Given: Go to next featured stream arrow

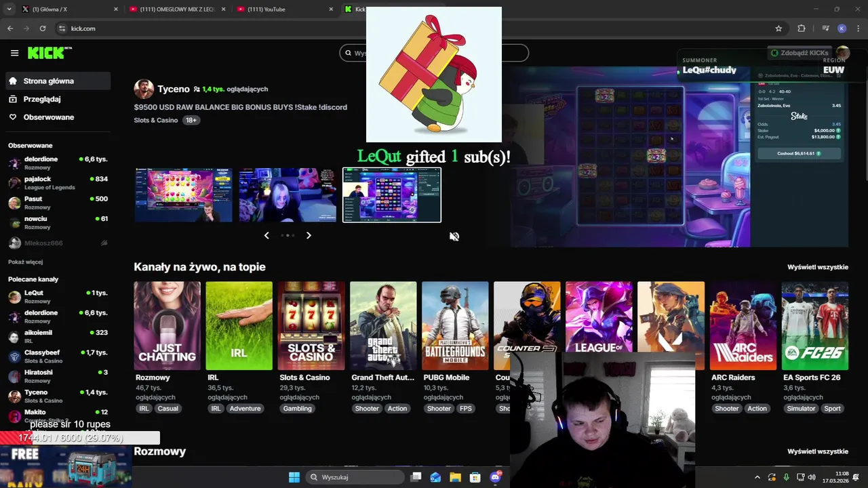Looking at the screenshot, I should pyautogui.click(x=309, y=235).
